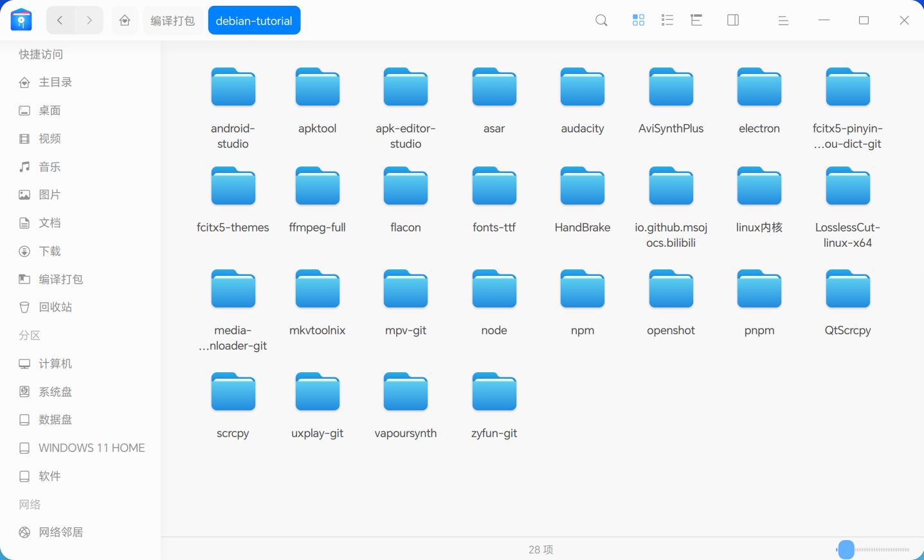Open the main hamburger menu
This screenshot has height=560, width=924.
pyautogui.click(x=783, y=21)
